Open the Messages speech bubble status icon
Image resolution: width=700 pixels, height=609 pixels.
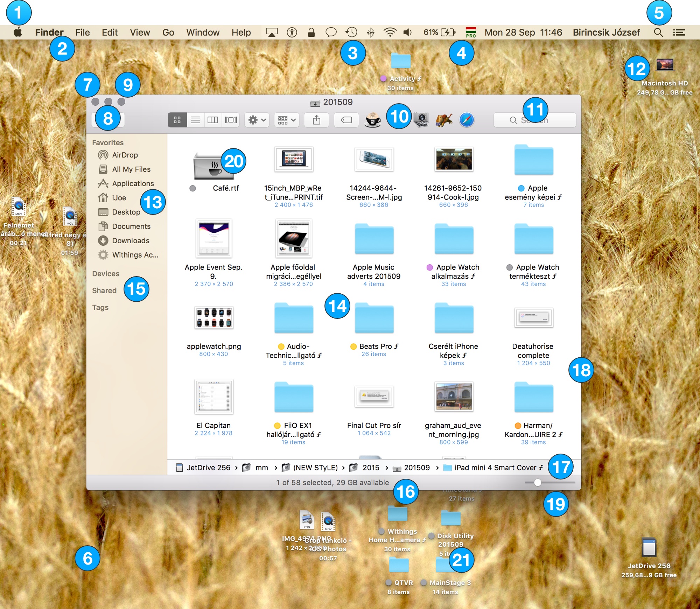point(331,33)
